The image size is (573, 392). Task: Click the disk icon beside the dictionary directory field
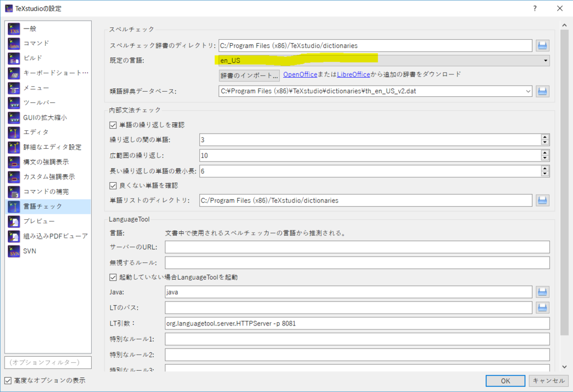(x=542, y=45)
